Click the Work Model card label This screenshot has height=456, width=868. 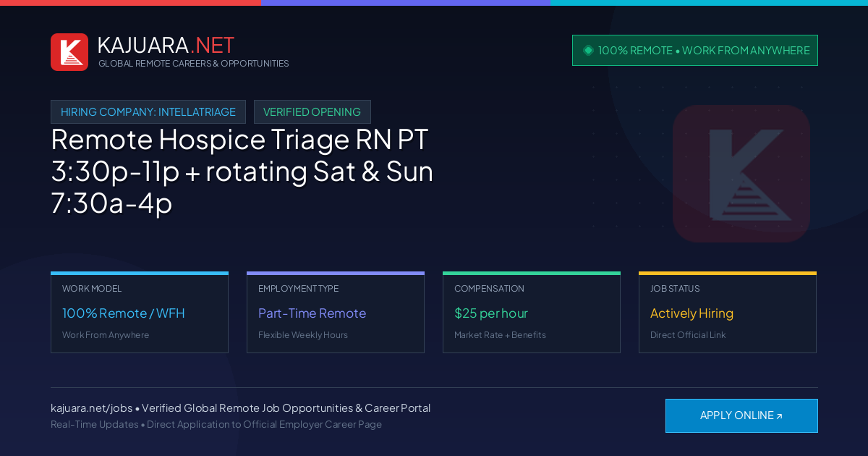coord(92,289)
